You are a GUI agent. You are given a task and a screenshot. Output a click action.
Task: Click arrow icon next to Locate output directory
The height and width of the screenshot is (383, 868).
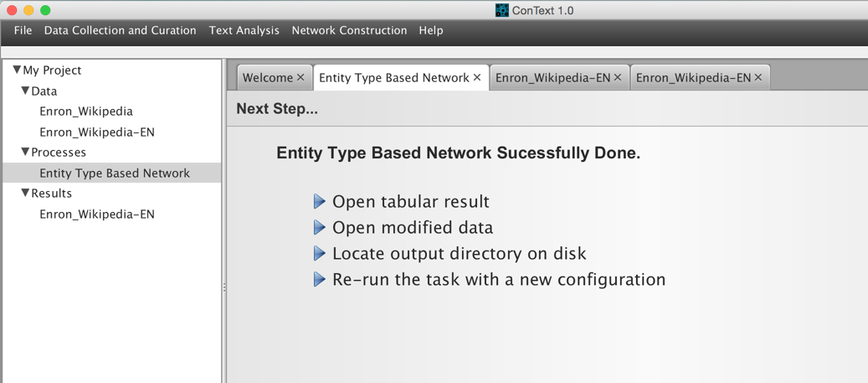[320, 253]
